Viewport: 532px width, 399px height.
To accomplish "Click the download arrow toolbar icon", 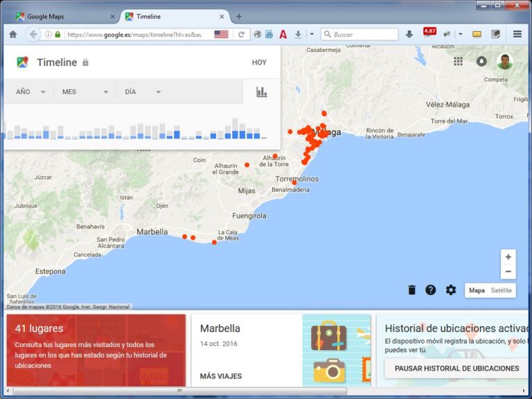I will [298, 34].
